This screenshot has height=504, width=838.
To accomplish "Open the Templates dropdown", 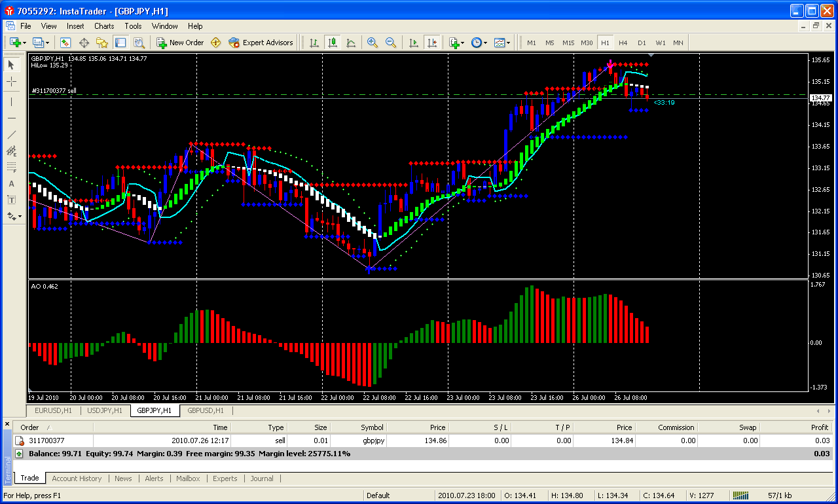I will [x=502, y=43].
